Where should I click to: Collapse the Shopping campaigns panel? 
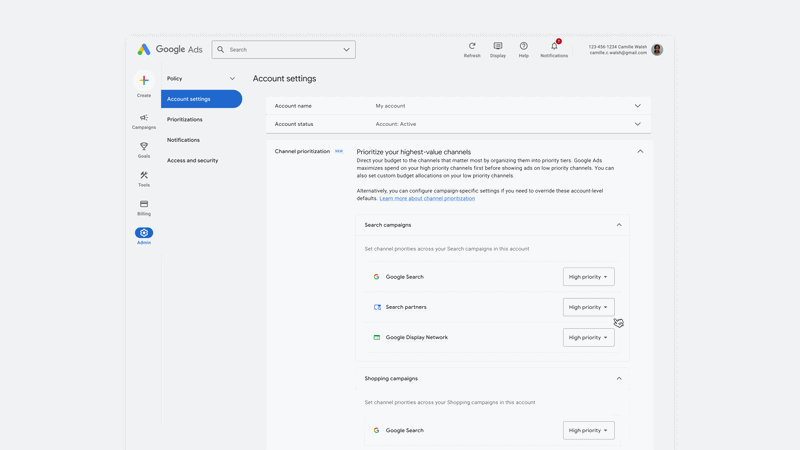619,379
